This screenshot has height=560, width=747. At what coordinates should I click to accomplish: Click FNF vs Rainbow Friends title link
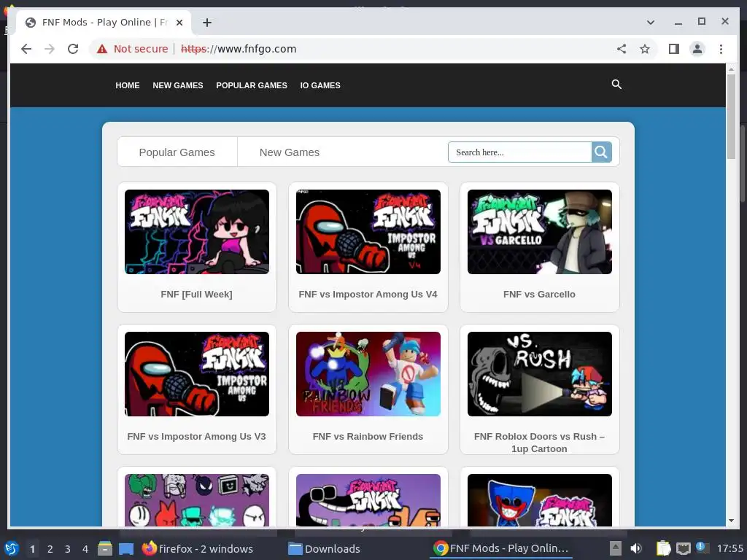[x=368, y=436]
